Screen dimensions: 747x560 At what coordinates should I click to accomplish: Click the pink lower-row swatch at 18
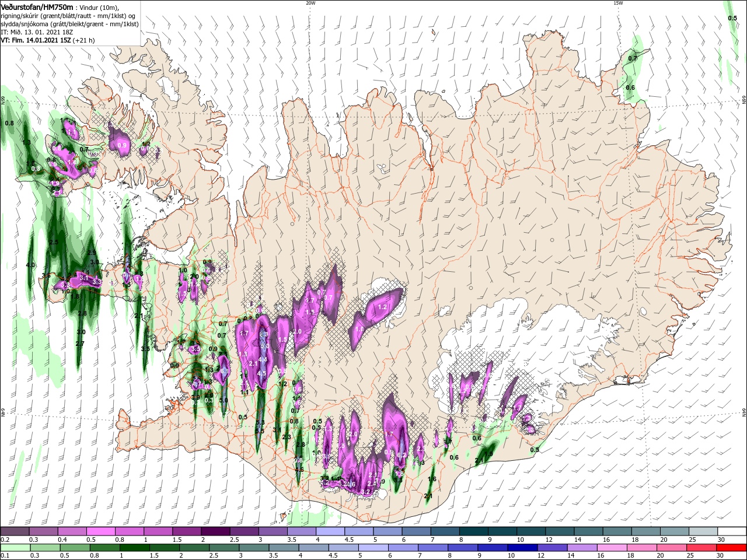(642, 548)
